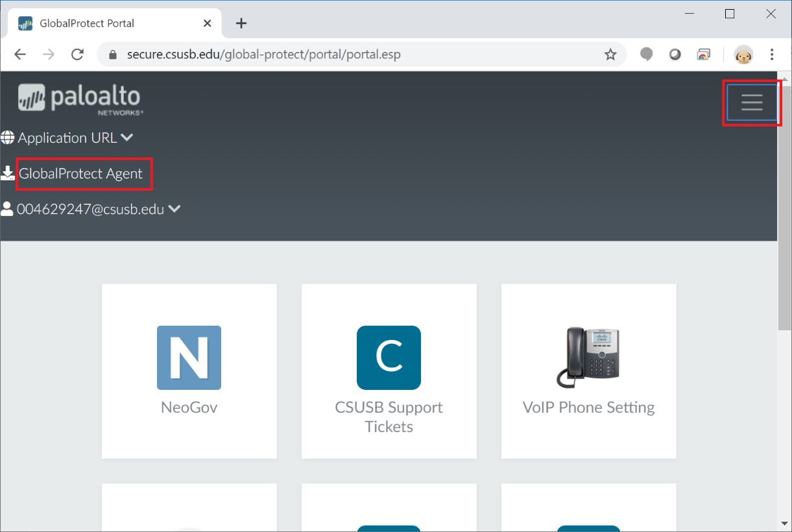The width and height of the screenshot is (792, 532).
Task: Open CSUSB Support Tickets via its icon
Action: (389, 357)
